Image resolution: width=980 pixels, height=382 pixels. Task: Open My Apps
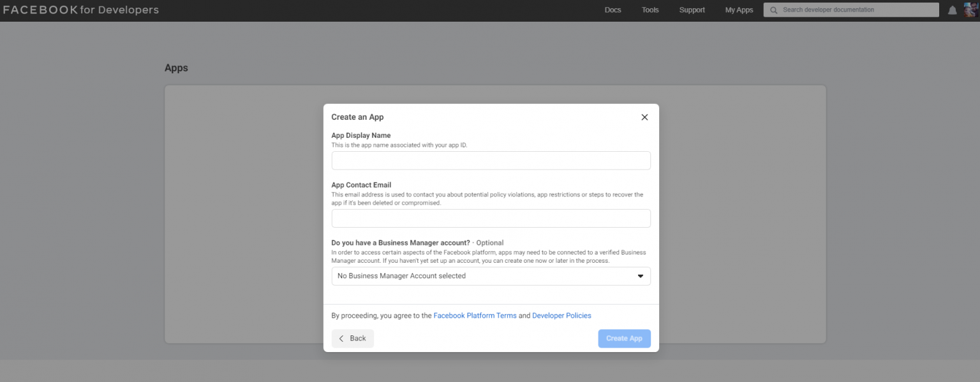(739, 10)
